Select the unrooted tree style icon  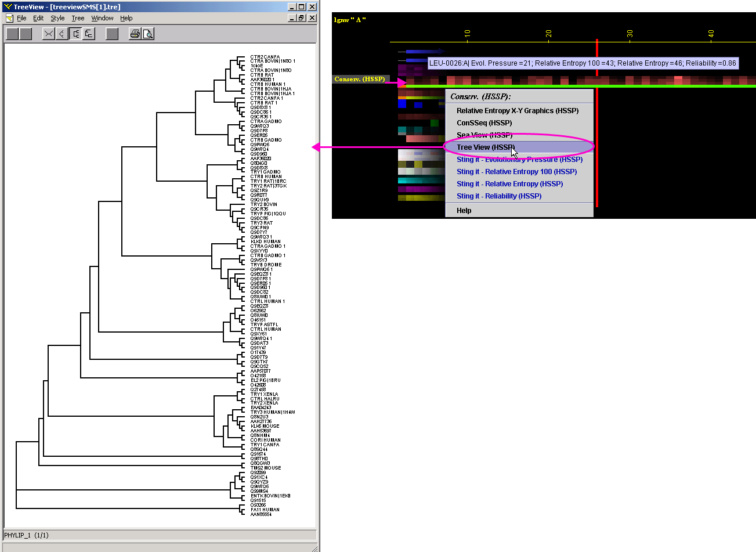(49, 34)
